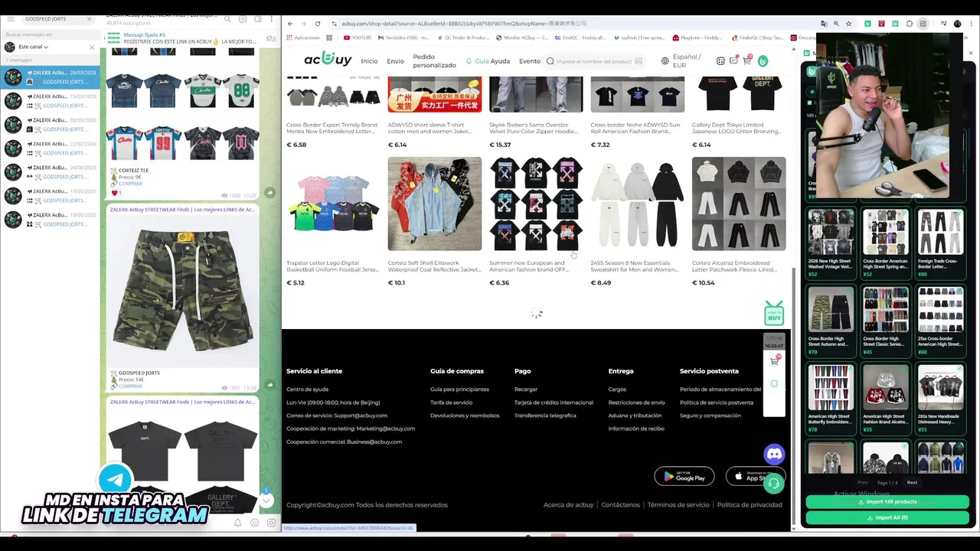The width and height of the screenshot is (980, 551).
Task: Open the YOUTUBE bookmark
Action: [x=358, y=37]
